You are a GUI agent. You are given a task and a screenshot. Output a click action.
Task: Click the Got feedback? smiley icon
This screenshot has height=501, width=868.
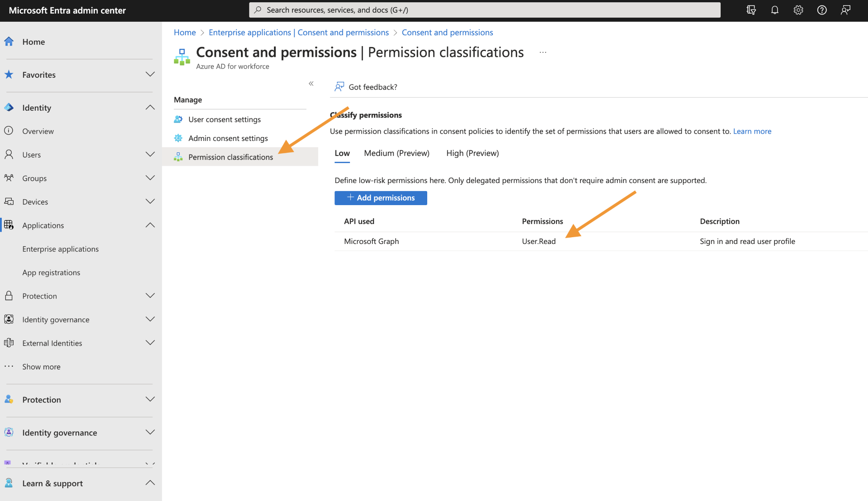[x=340, y=86]
